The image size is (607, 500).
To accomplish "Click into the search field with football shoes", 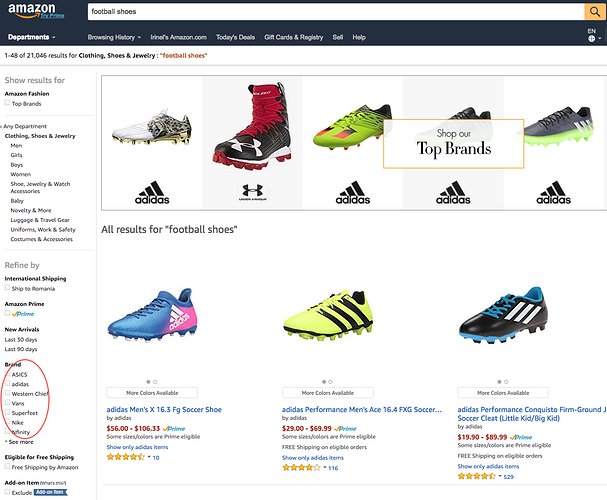I will click(330, 13).
